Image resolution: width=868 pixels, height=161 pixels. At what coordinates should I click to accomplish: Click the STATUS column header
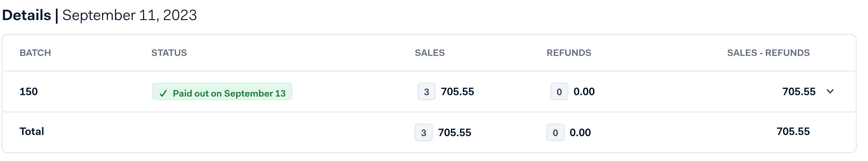point(169,52)
